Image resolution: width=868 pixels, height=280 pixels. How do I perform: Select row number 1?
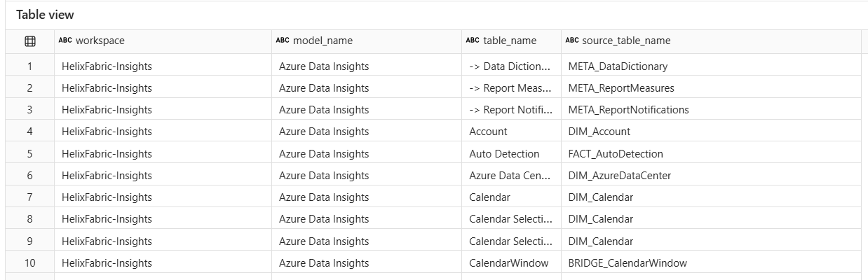click(30, 66)
